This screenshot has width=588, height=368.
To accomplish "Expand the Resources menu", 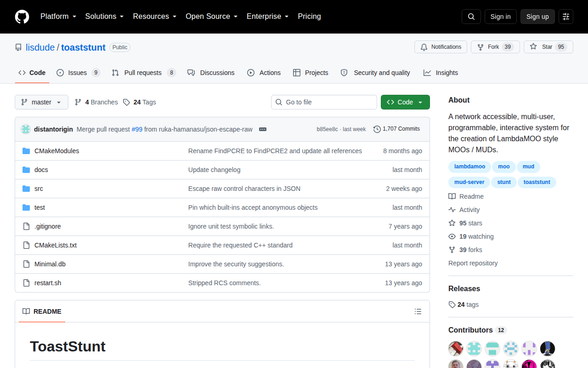I will coord(155,17).
